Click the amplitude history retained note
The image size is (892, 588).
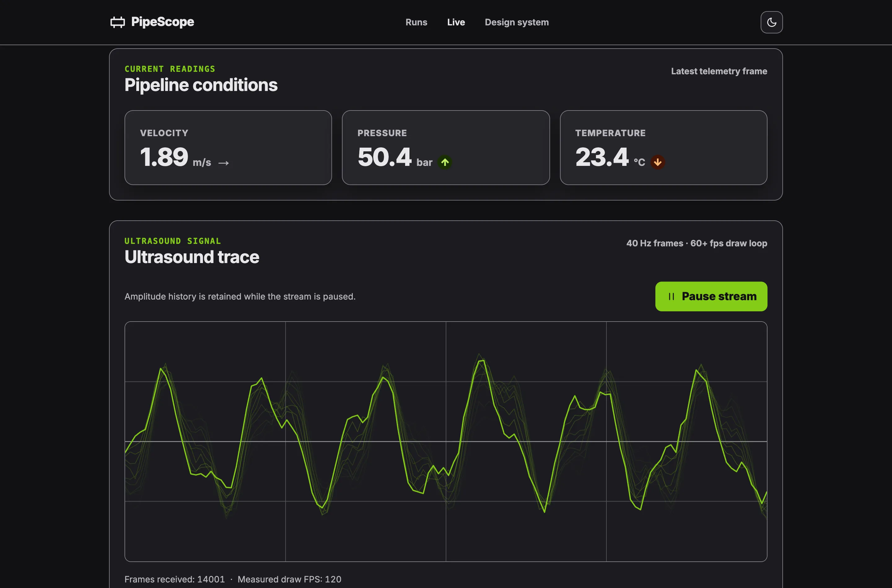(240, 296)
